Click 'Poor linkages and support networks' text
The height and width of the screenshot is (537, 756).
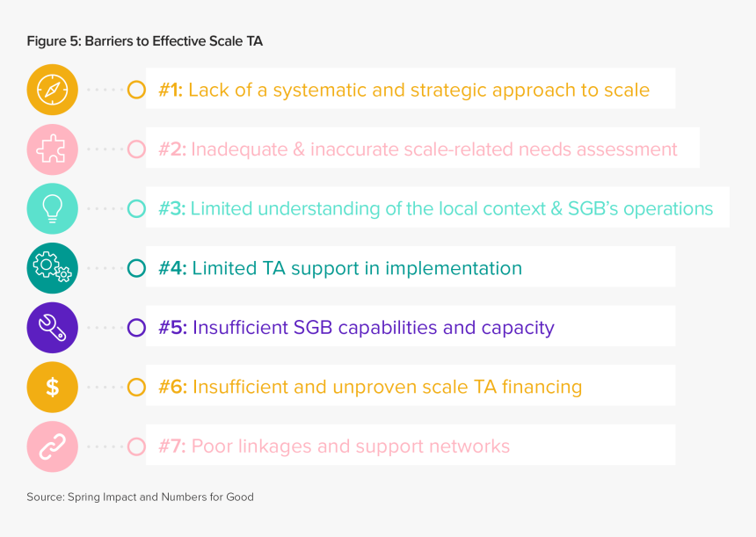click(351, 446)
